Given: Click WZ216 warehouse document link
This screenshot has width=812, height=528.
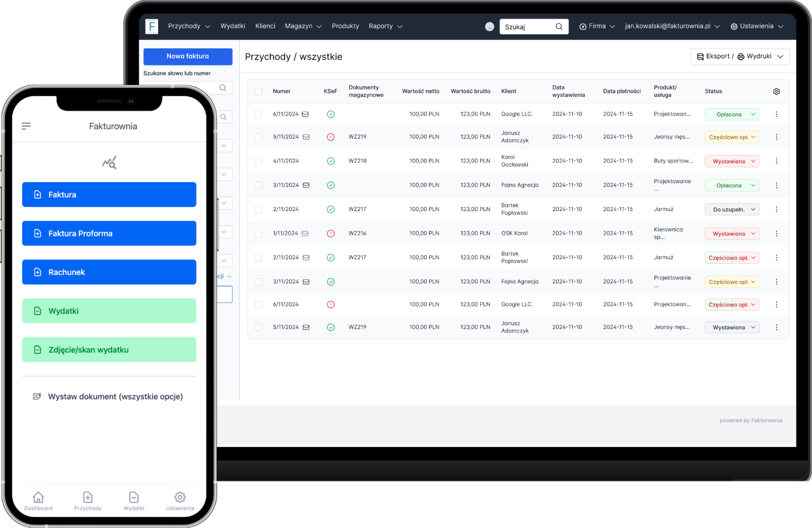Looking at the screenshot, I should (x=357, y=234).
